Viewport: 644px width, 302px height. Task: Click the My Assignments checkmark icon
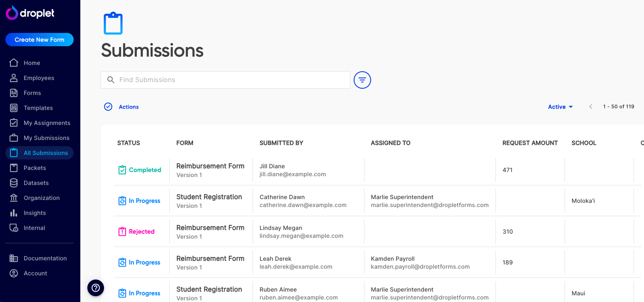14,123
